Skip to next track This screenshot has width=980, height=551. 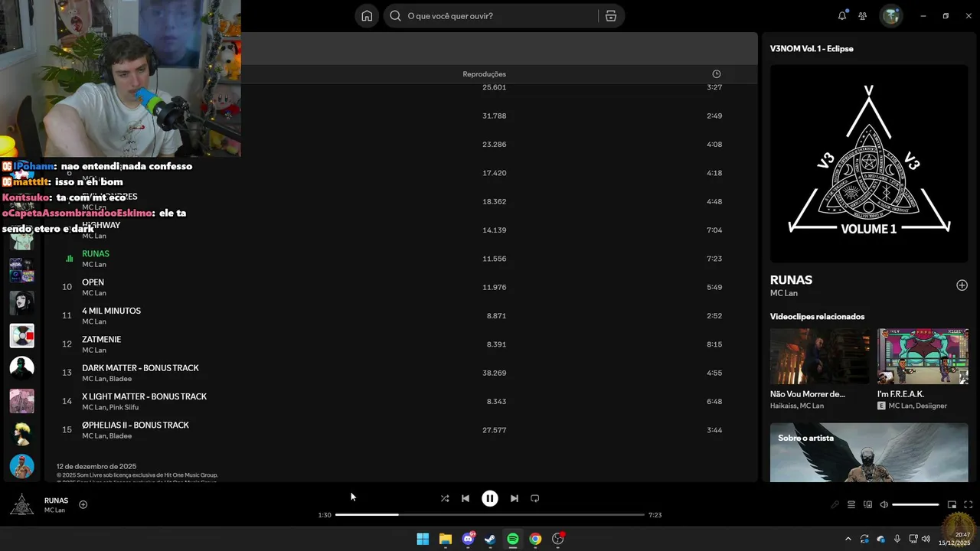pyautogui.click(x=514, y=498)
